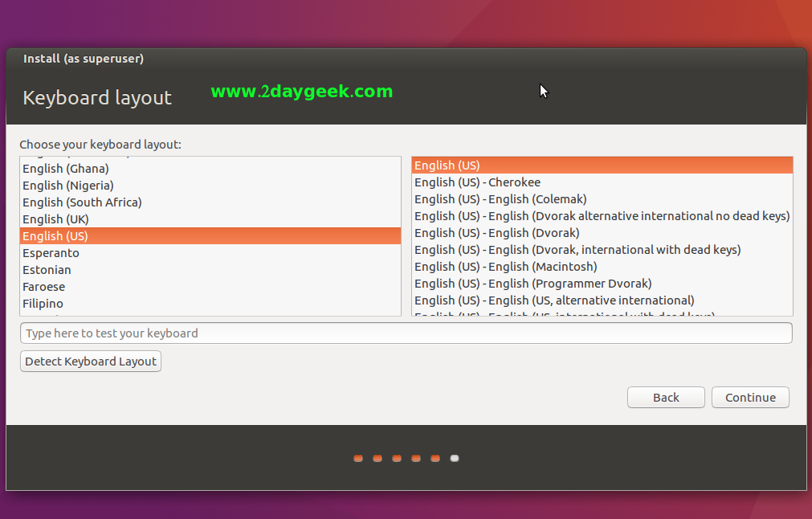Pick the English (Programmer Dvorak) variant

click(x=532, y=284)
